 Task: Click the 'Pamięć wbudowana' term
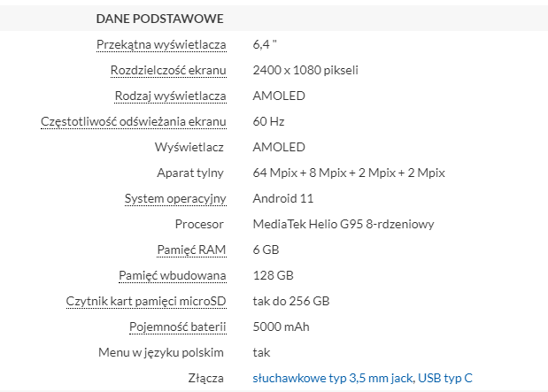pos(173,276)
